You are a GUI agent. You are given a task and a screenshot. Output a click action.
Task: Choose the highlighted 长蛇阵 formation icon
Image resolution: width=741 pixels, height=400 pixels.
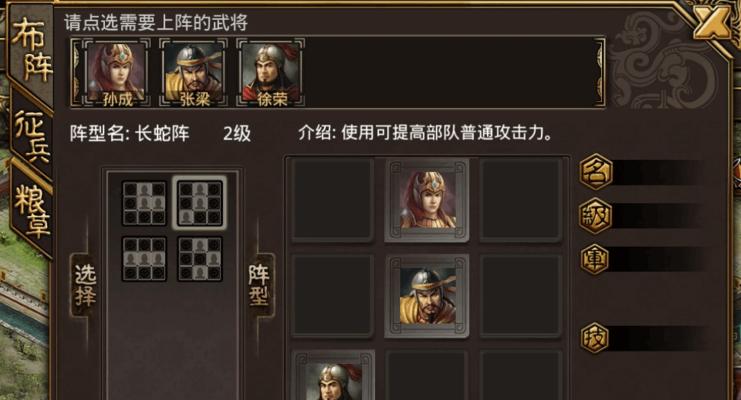point(199,203)
